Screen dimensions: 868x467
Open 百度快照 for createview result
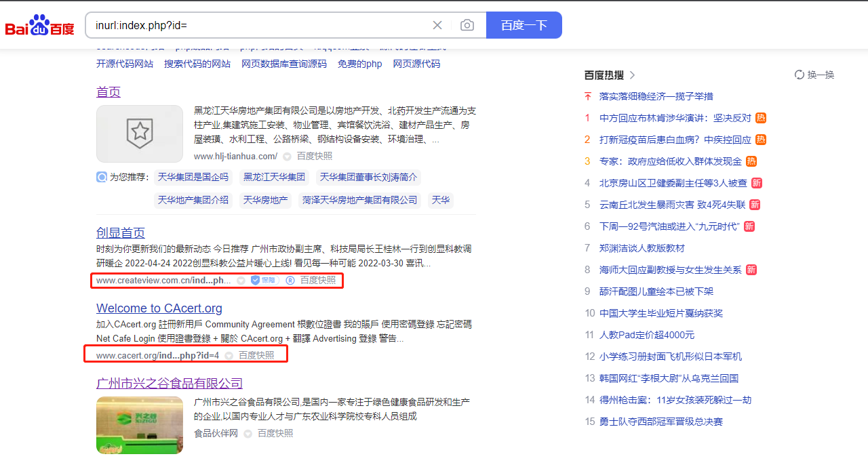(x=318, y=280)
